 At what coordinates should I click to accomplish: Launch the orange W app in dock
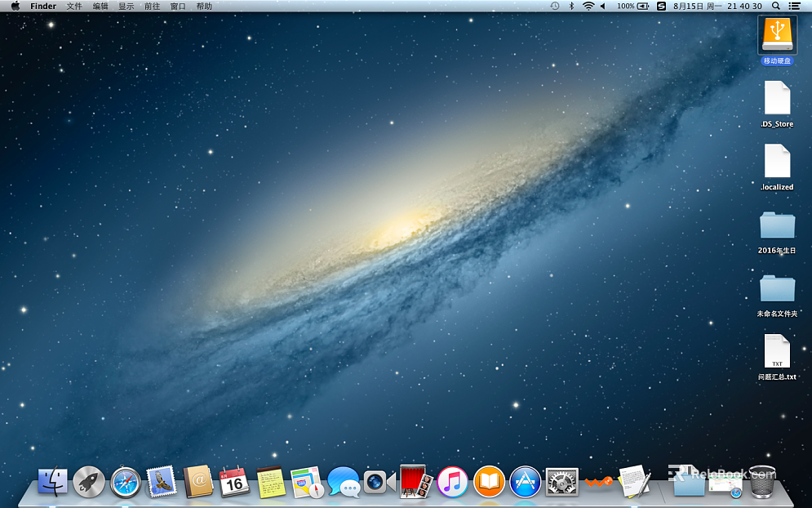(x=599, y=483)
